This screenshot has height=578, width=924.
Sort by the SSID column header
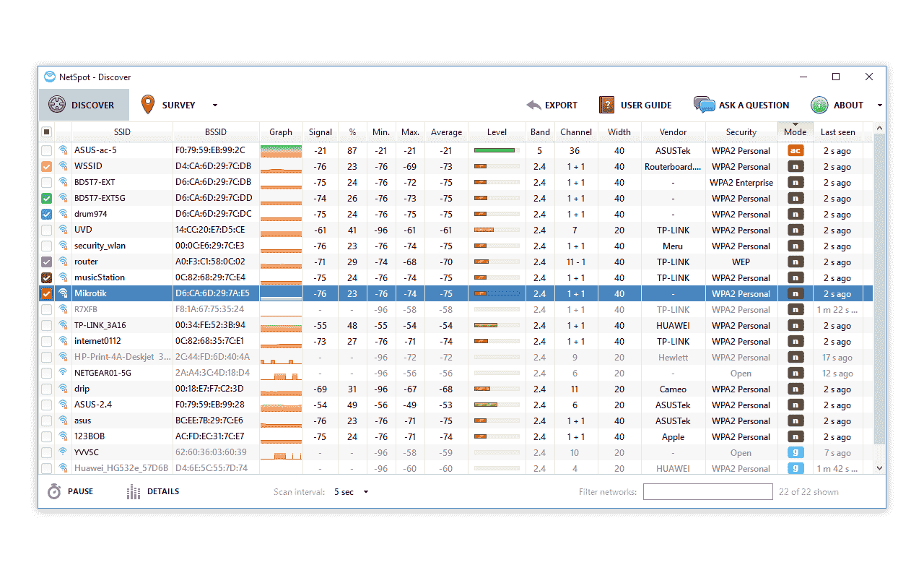122,131
